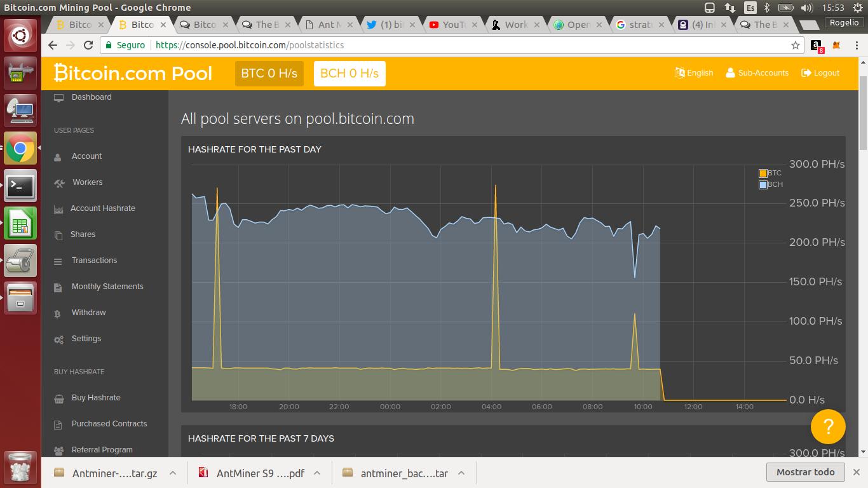Click the clock showing 15:53
The image size is (868, 488).
click(832, 8)
